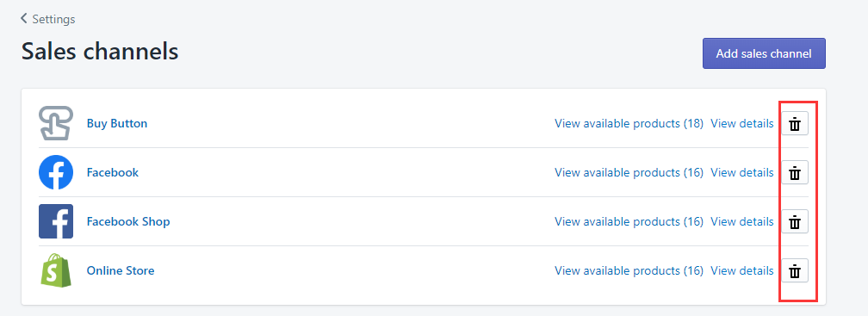View details of Buy Button channel

coord(741,123)
